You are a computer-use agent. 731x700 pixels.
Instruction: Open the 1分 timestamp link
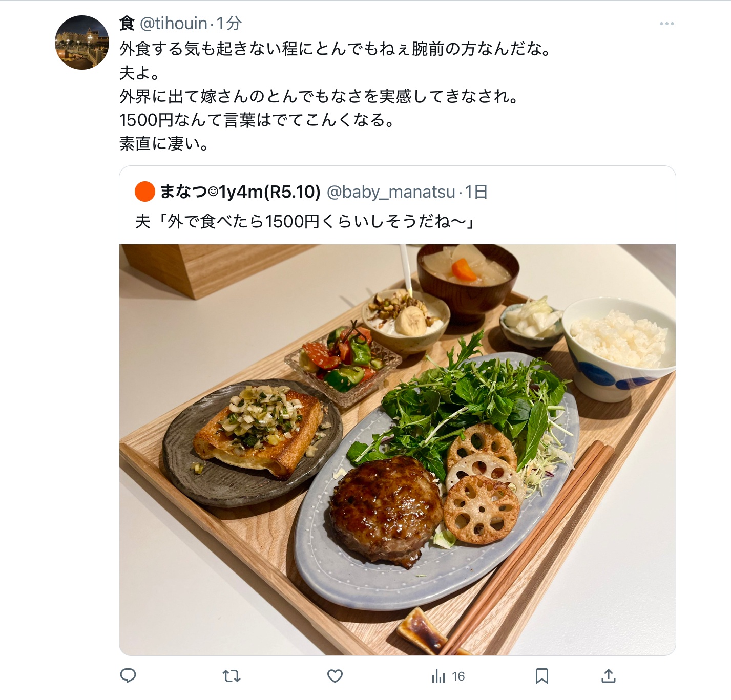[x=229, y=24]
